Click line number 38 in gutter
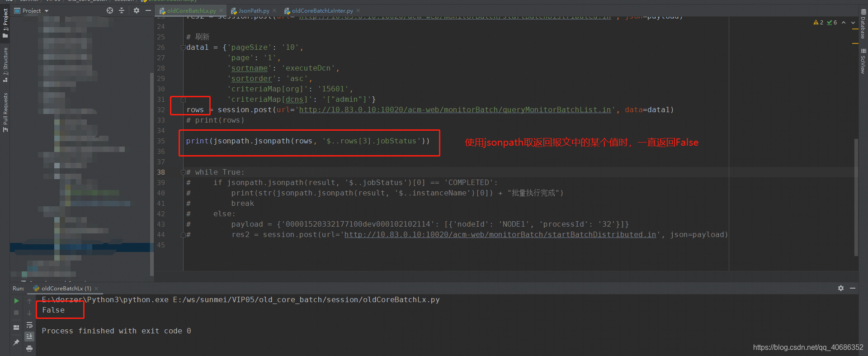Image resolution: width=868 pixels, height=356 pixels. click(161, 172)
